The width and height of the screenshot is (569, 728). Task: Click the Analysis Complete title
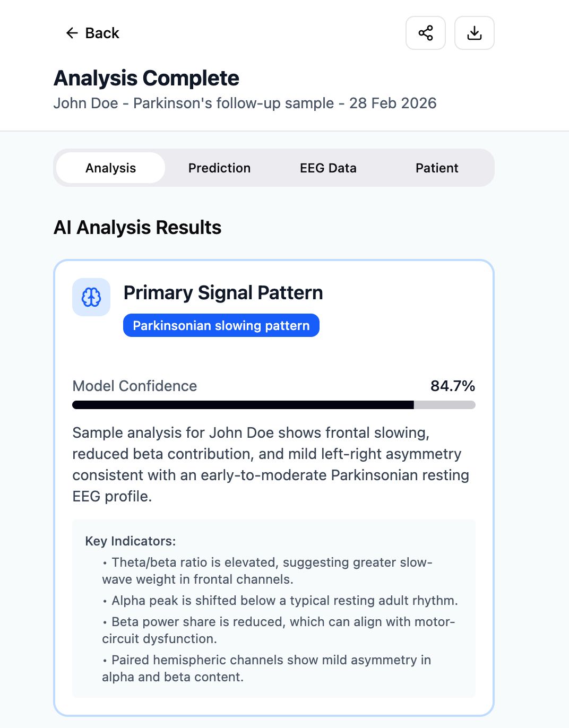pos(146,78)
